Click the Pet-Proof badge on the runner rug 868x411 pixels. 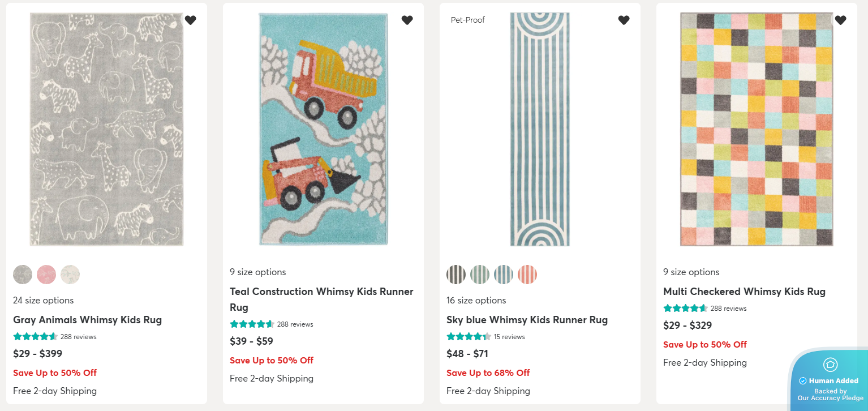pyautogui.click(x=468, y=19)
